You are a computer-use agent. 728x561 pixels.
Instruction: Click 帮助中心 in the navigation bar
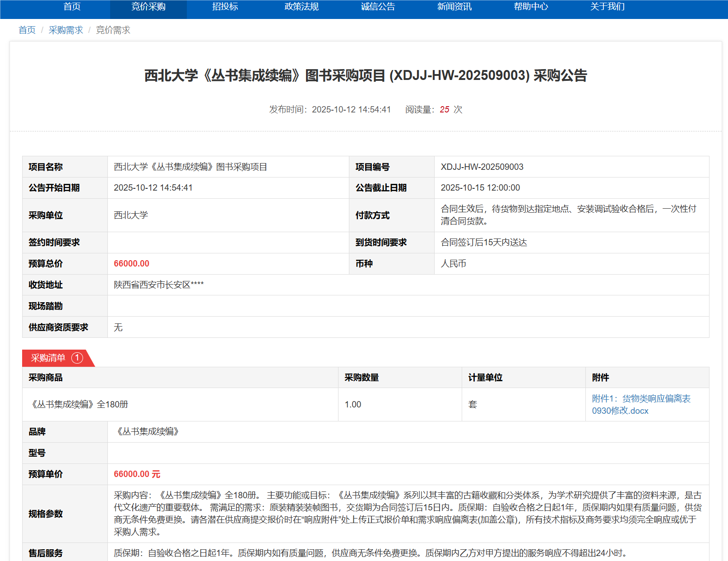(531, 7)
